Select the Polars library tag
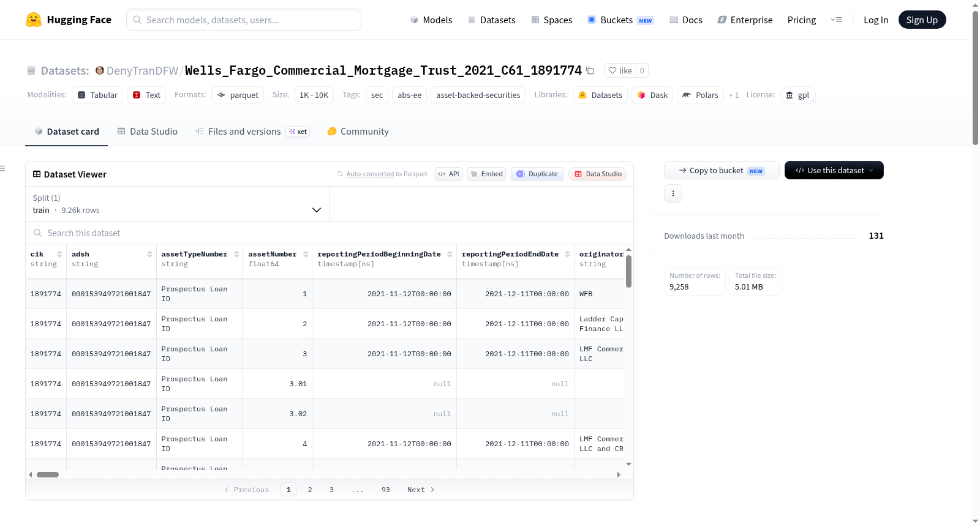980x527 pixels. 700,95
